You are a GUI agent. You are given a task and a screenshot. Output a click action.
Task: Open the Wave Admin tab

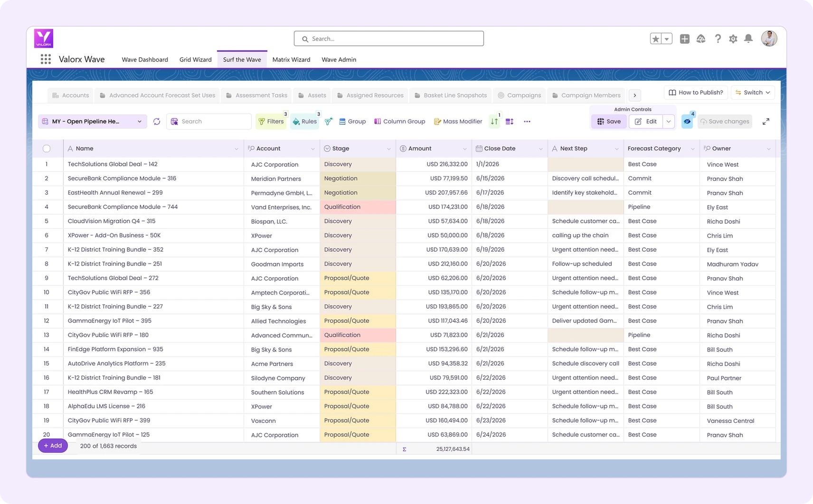pyautogui.click(x=339, y=59)
